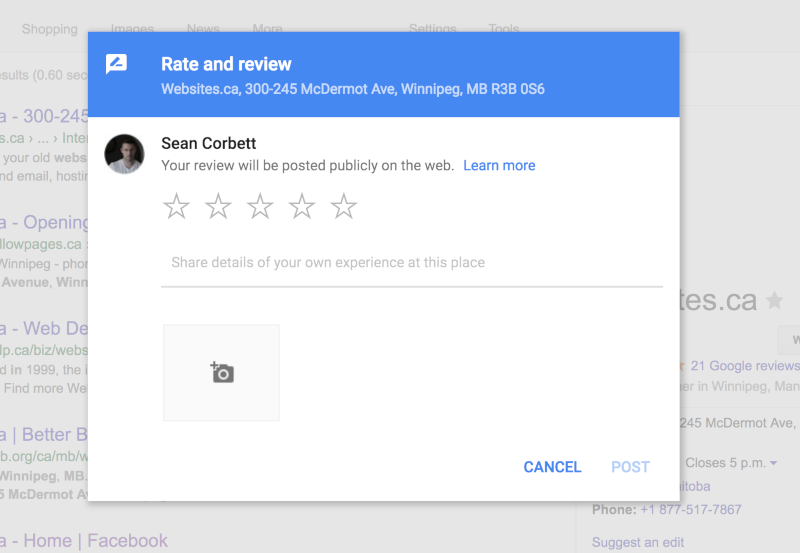Click the Suggest an edit link
This screenshot has height=553, width=800.
tap(638, 542)
